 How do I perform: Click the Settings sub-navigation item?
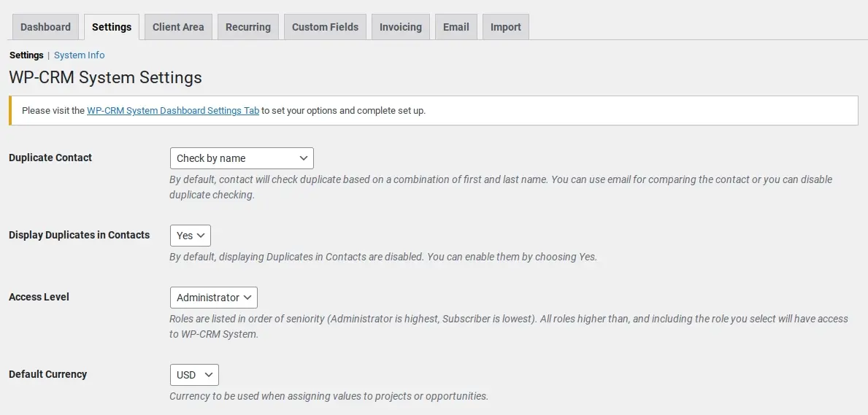(x=26, y=55)
